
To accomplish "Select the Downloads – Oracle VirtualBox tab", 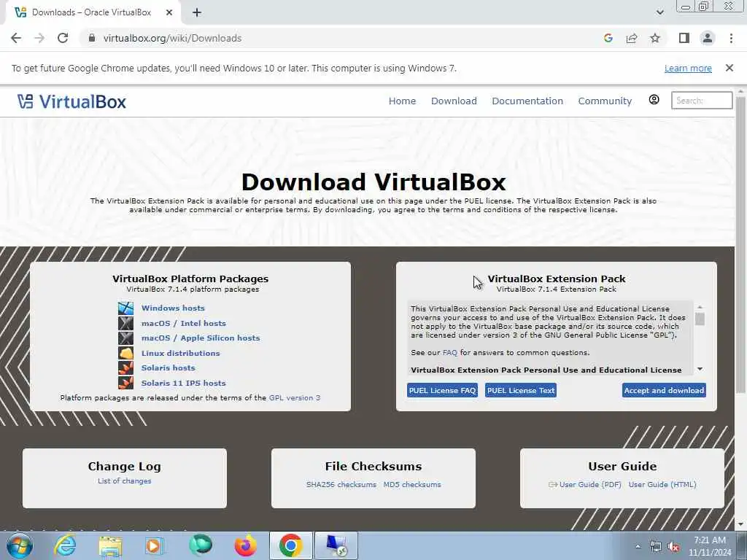I will click(91, 13).
